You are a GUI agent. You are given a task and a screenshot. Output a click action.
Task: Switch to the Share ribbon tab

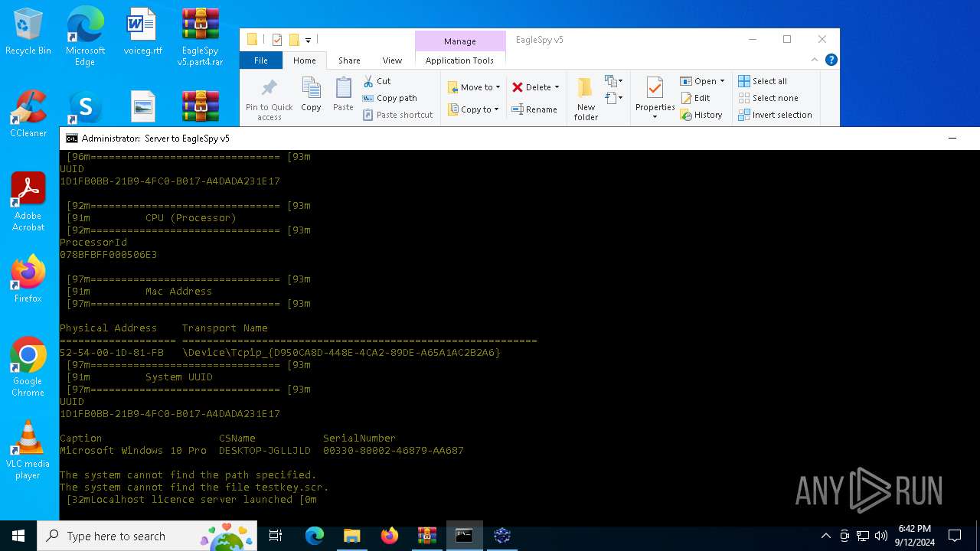coord(349,60)
